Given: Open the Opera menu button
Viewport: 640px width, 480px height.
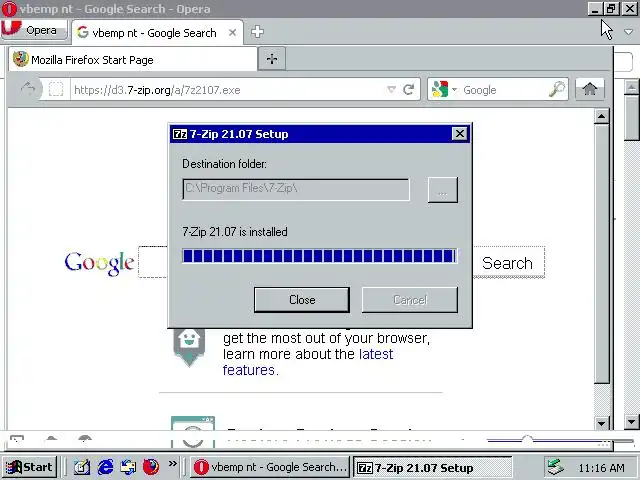Looking at the screenshot, I should (34, 30).
